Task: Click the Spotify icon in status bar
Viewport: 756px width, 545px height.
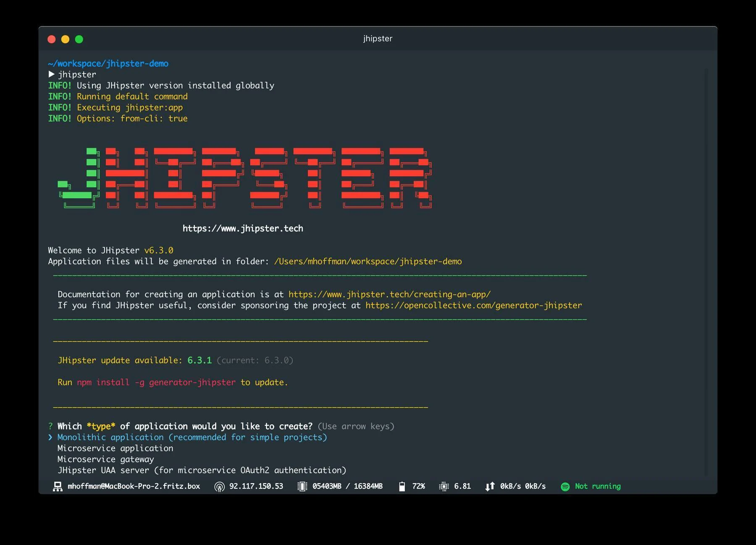Action: pyautogui.click(x=565, y=486)
